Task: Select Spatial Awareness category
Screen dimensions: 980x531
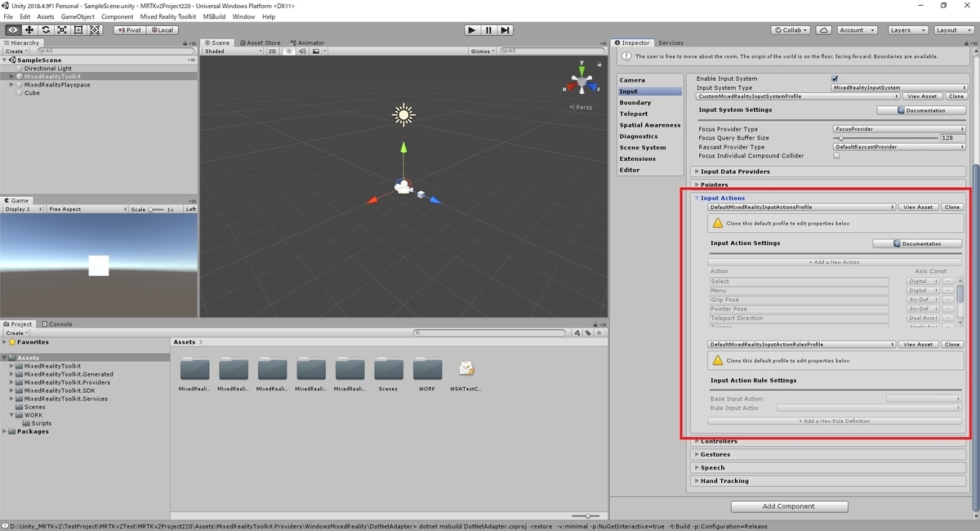Action: pyautogui.click(x=650, y=125)
